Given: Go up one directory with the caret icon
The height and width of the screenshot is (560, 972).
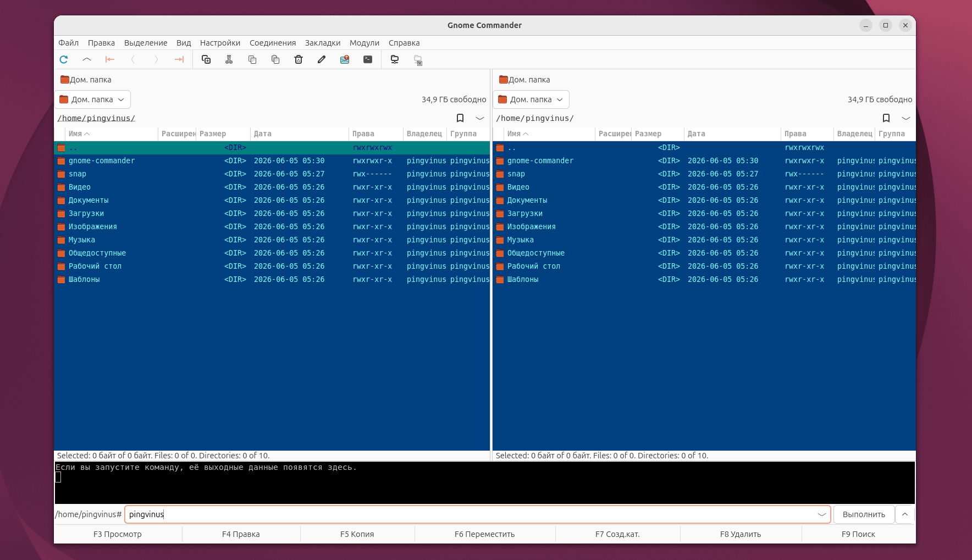Looking at the screenshot, I should (87, 59).
